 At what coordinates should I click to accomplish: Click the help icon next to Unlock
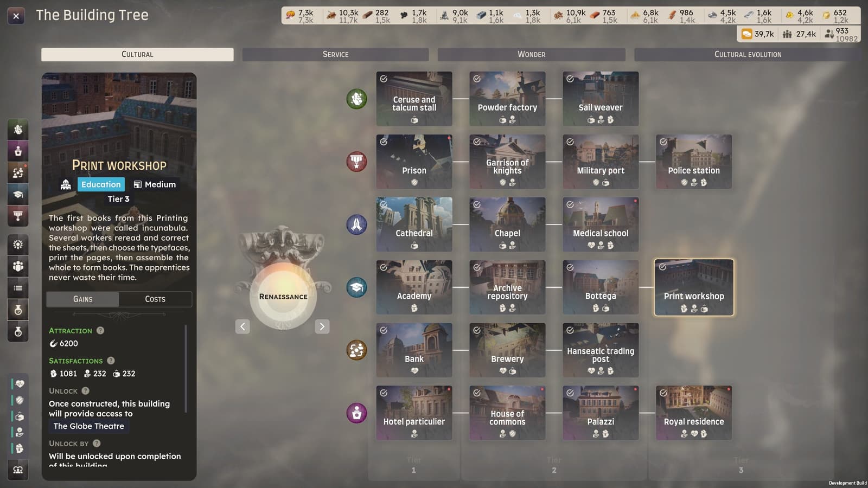pyautogui.click(x=86, y=391)
